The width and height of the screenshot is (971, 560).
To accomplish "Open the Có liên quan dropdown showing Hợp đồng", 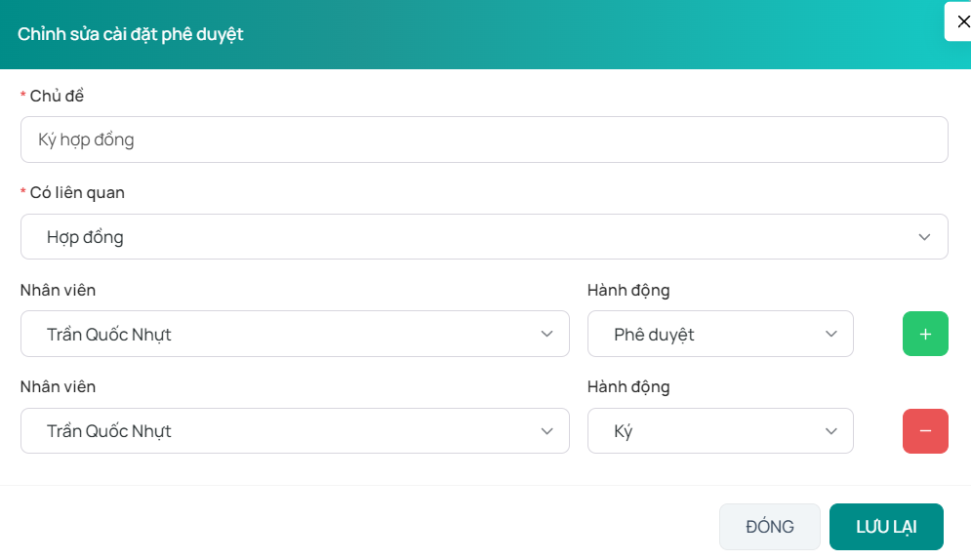I will [x=483, y=237].
